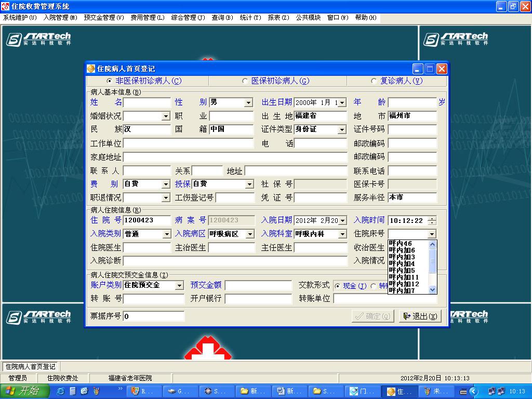The image size is (532, 399).
Task: Select 非医保初诊病人 radio button
Action: tap(109, 81)
